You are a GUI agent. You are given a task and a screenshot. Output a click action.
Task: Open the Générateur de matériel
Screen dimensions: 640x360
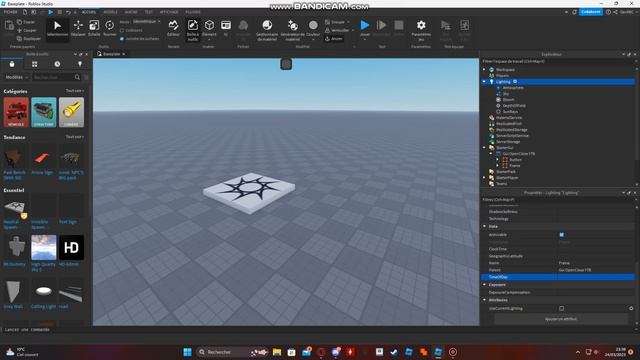pyautogui.click(x=293, y=29)
